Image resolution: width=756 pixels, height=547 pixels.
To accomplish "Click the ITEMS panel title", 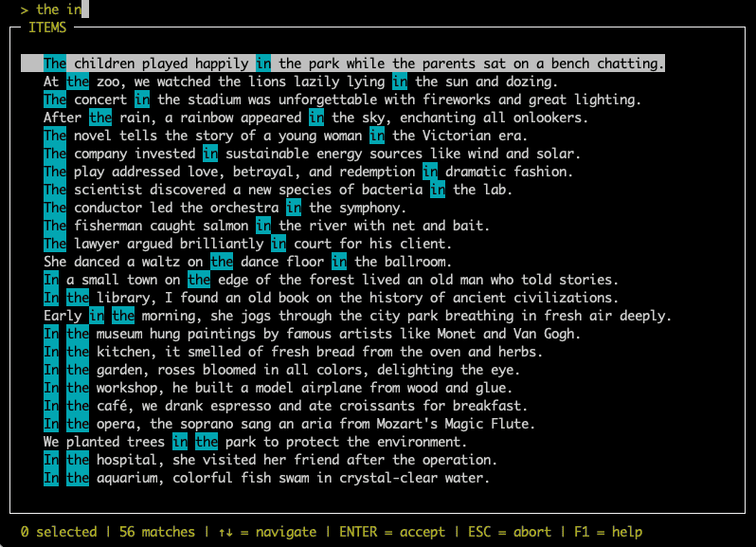I will [47, 27].
